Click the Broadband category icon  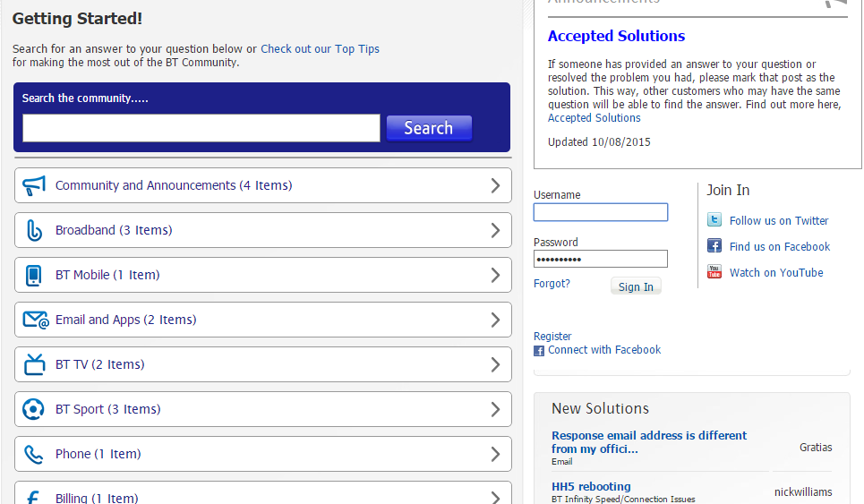[34, 230]
